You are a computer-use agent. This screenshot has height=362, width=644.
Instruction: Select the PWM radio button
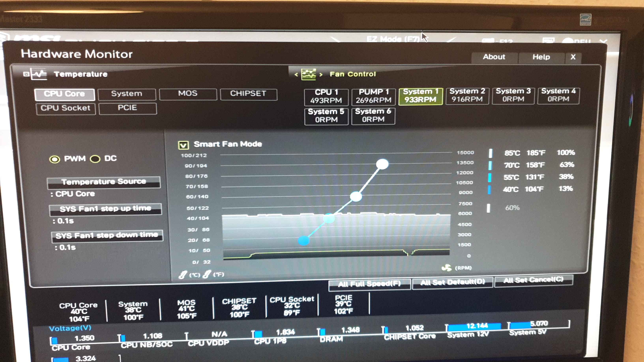(55, 159)
